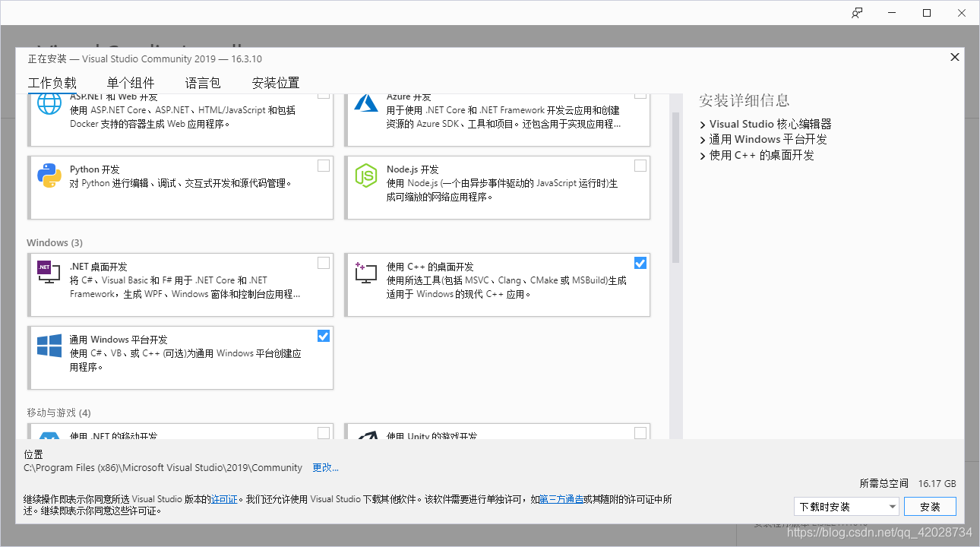Check the Azure 开发 workload checkbox
Screen dimensions: 980x547
(x=640, y=94)
